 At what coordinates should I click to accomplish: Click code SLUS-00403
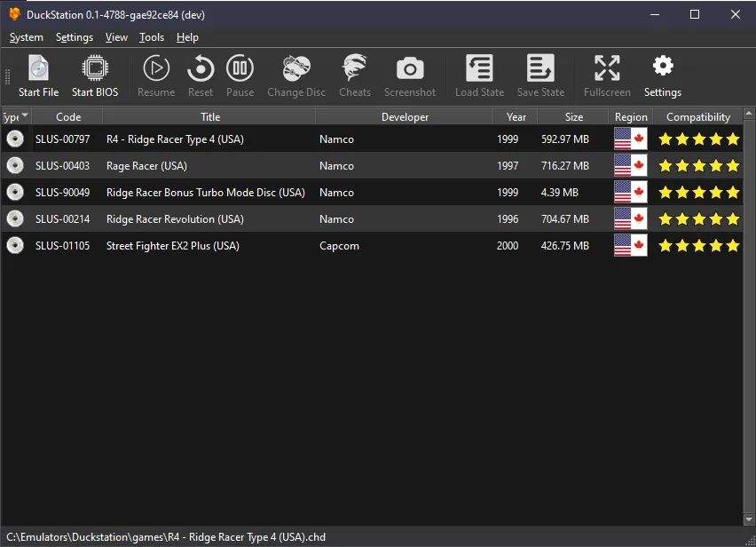click(x=62, y=166)
